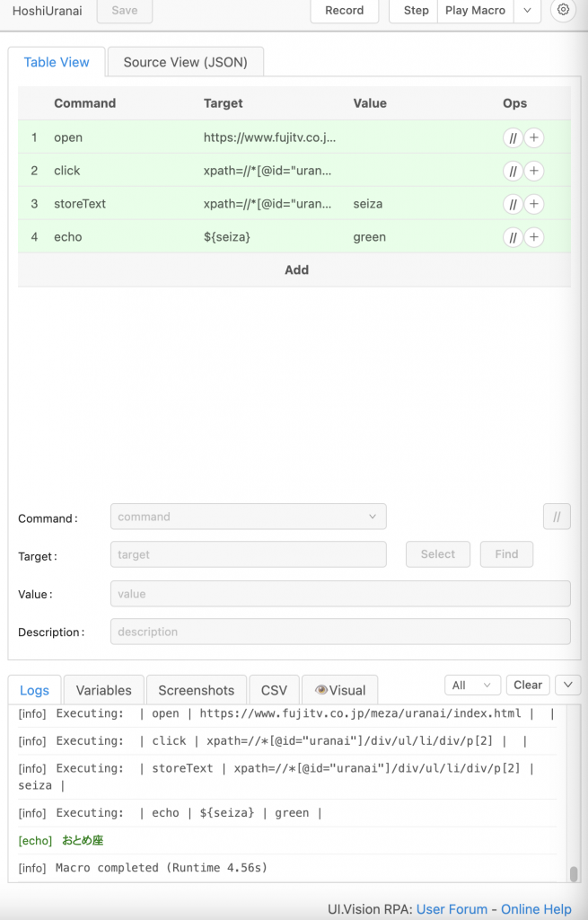Expand the Play Macro dropdown arrow
This screenshot has width=588, height=920.
pyautogui.click(x=528, y=11)
